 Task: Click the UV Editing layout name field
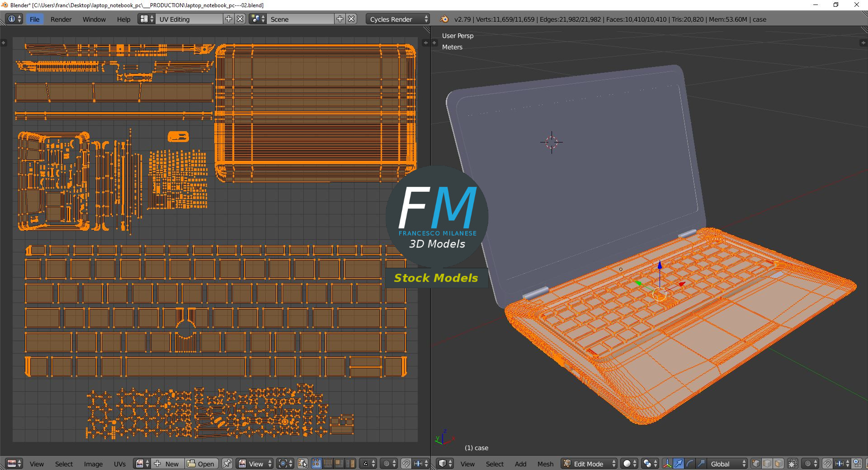pos(189,19)
